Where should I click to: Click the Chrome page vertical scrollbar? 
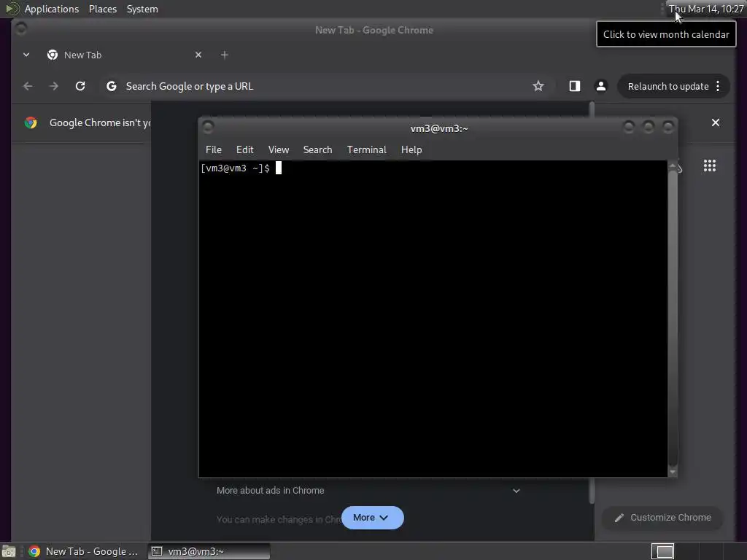coord(591,303)
